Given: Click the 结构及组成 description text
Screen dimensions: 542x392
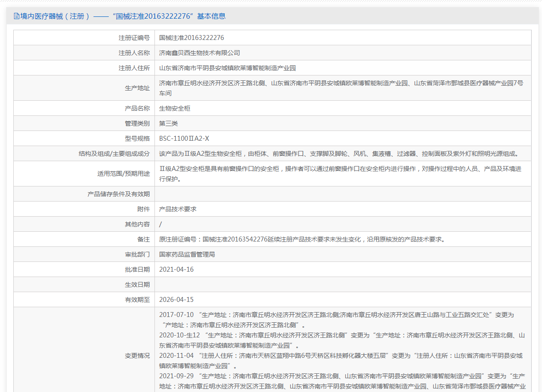Looking at the screenshot, I should (x=339, y=154).
